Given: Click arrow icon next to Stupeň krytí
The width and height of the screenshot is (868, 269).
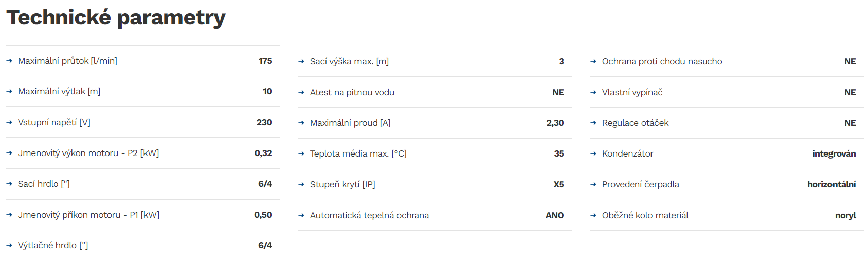Looking at the screenshot, I should 301,184.
